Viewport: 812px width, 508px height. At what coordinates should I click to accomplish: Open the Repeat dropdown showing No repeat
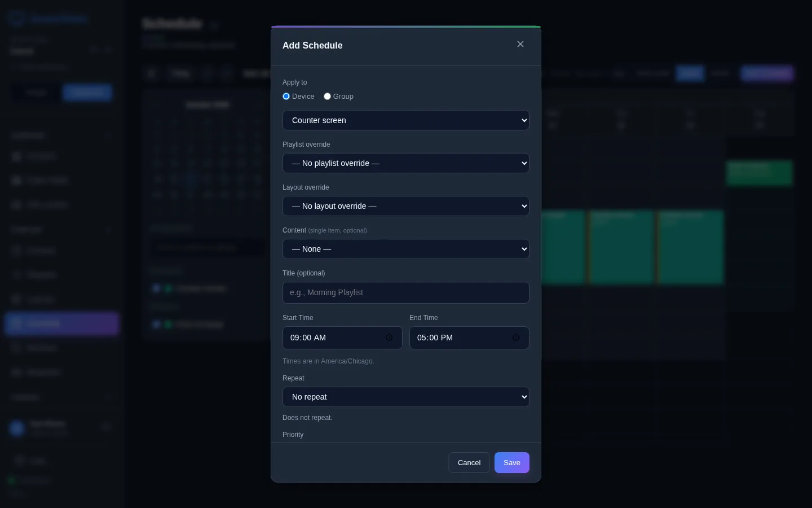(x=406, y=397)
